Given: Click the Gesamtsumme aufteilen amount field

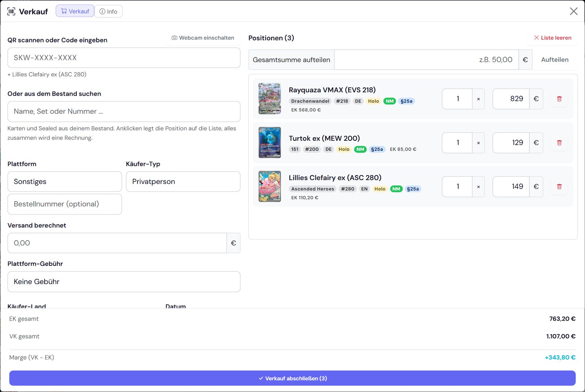Looking at the screenshot, I should 426,60.
